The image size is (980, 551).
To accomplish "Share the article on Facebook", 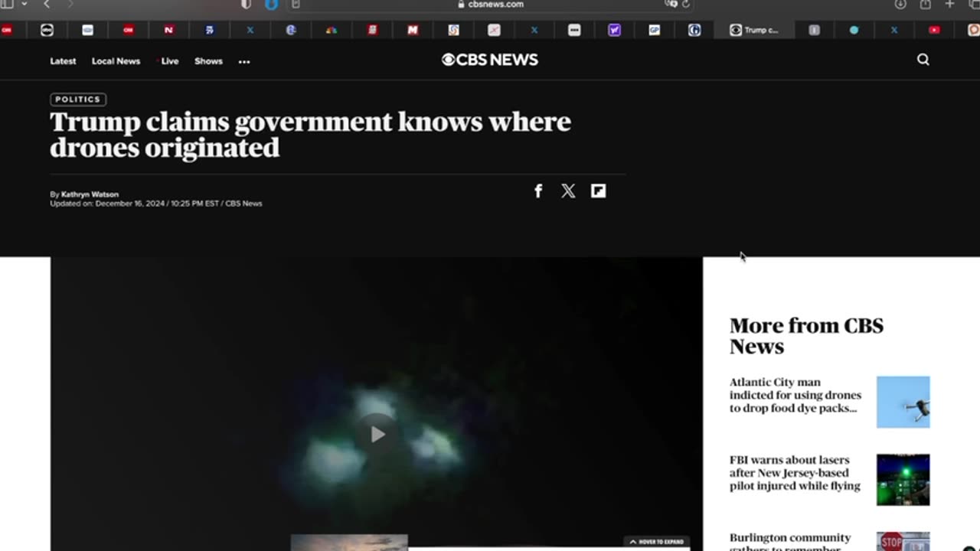I will click(538, 191).
